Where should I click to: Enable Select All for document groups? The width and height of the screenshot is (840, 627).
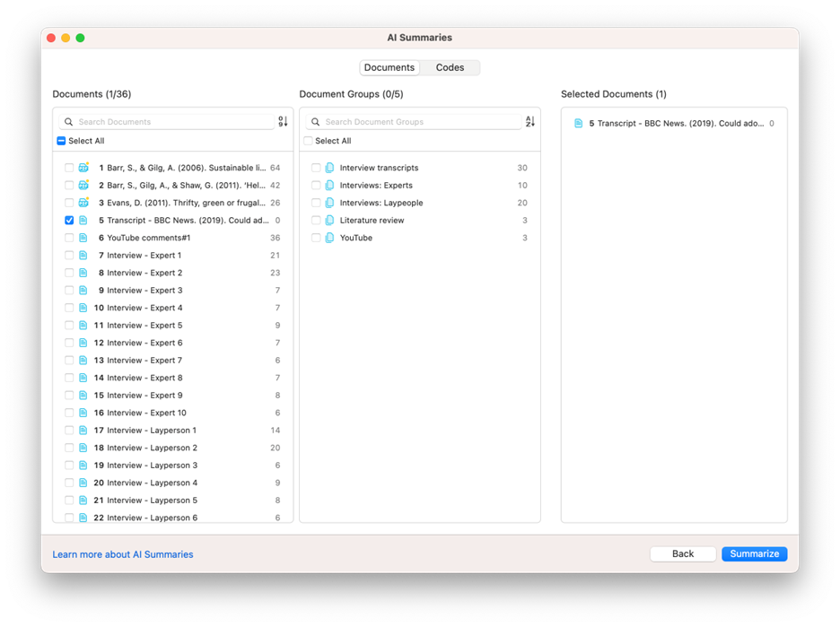tap(309, 141)
